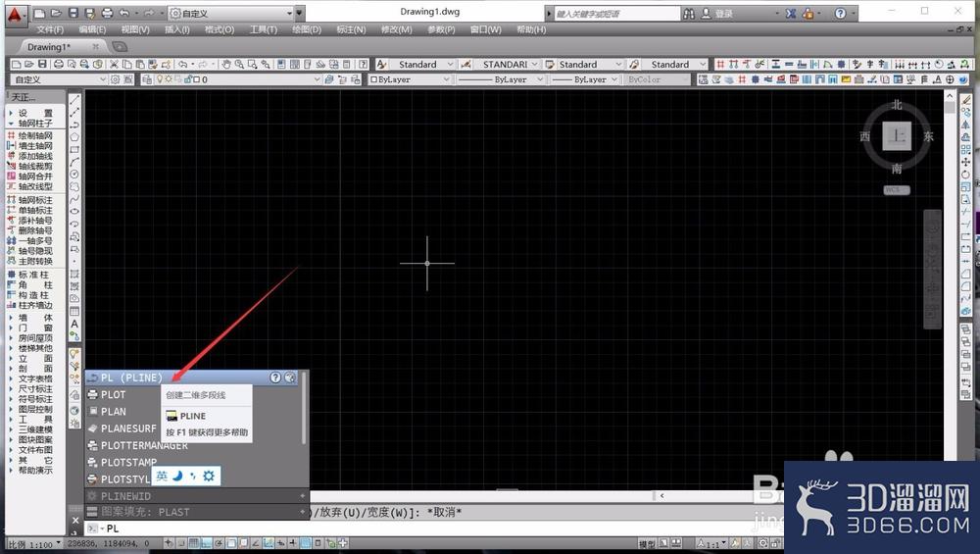
Task: Open the Layer Properties manager icon
Action: [x=147, y=79]
